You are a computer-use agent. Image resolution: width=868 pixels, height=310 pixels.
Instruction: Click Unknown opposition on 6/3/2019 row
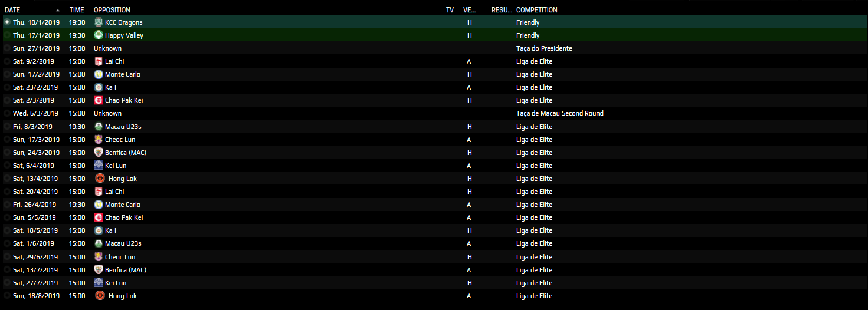pyautogui.click(x=107, y=113)
